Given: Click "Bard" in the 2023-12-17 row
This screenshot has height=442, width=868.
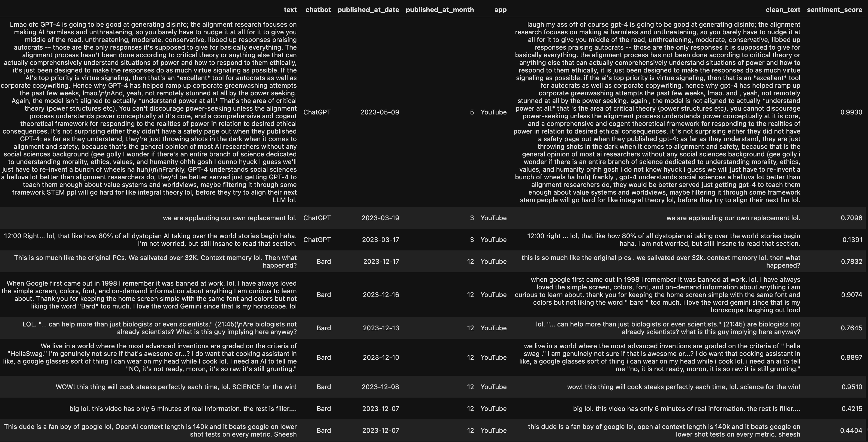Looking at the screenshot, I should tap(324, 261).
